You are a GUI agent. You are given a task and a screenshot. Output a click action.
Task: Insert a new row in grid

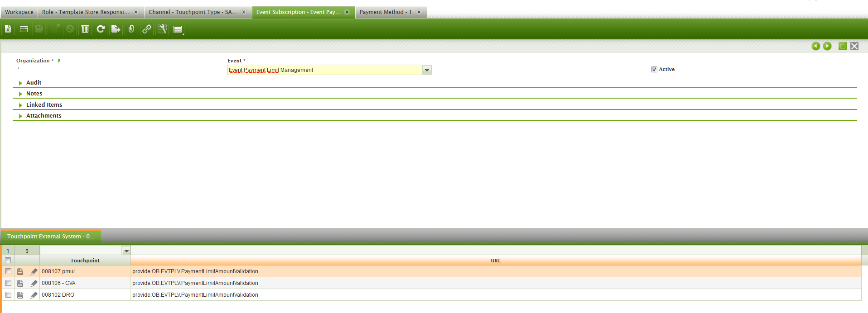point(24,29)
